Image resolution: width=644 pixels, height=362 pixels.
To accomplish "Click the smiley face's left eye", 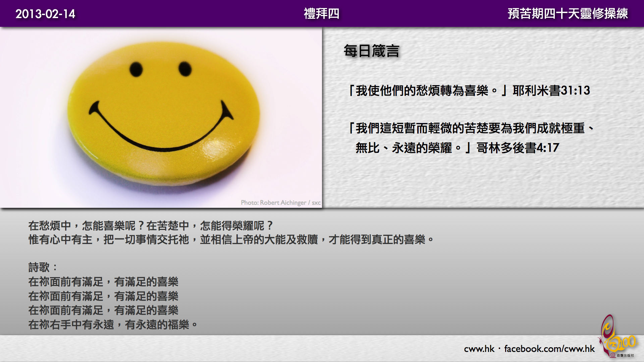I will [x=136, y=69].
